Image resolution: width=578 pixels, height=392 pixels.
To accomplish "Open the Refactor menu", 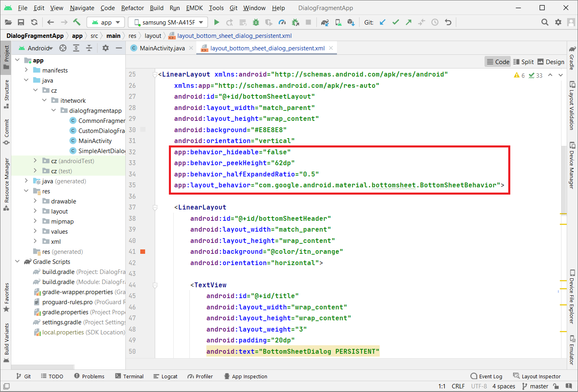I will click(x=132, y=8).
